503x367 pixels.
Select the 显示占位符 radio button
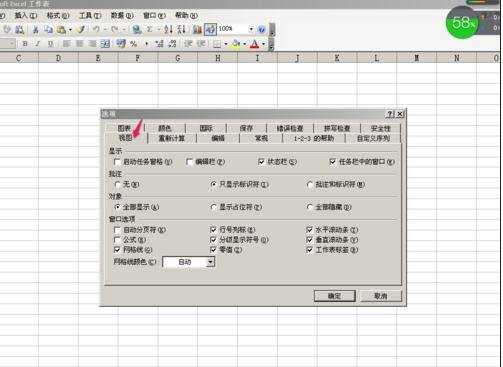point(213,207)
